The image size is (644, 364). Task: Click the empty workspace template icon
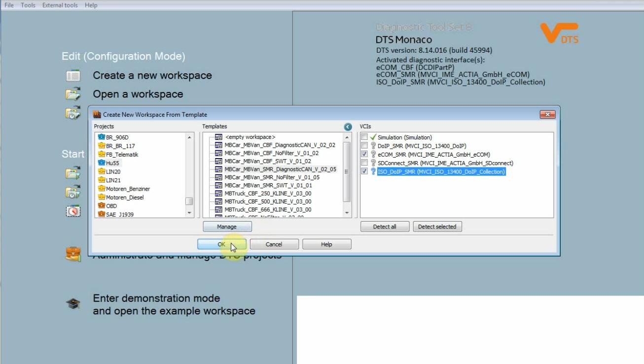point(218,137)
